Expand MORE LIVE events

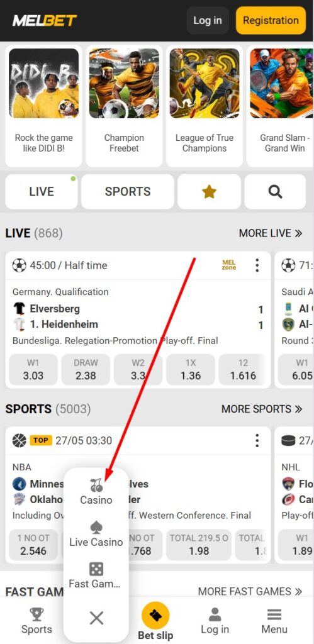tap(271, 233)
